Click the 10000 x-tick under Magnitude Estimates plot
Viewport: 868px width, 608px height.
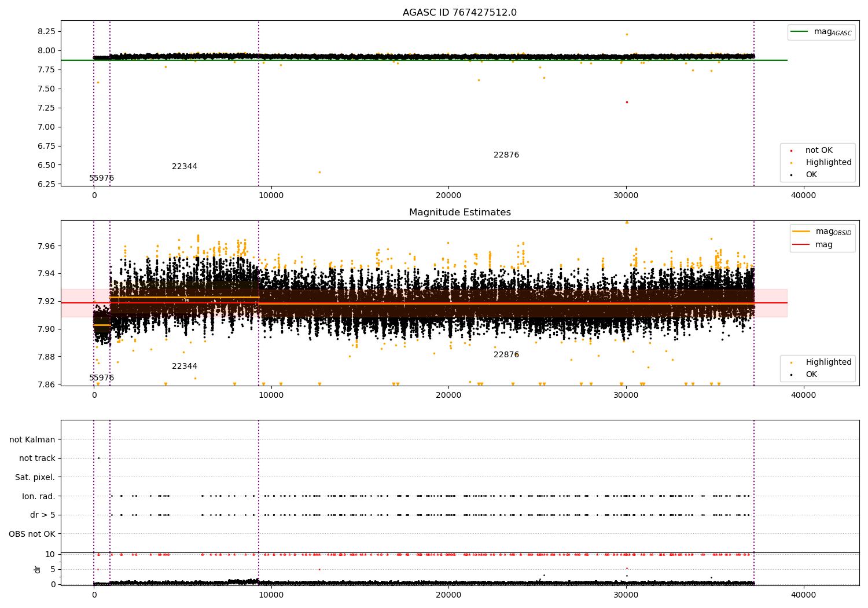point(271,395)
